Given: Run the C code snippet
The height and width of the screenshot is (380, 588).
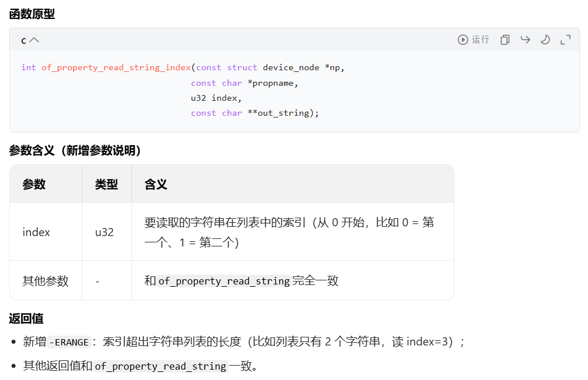Looking at the screenshot, I should pos(473,39).
